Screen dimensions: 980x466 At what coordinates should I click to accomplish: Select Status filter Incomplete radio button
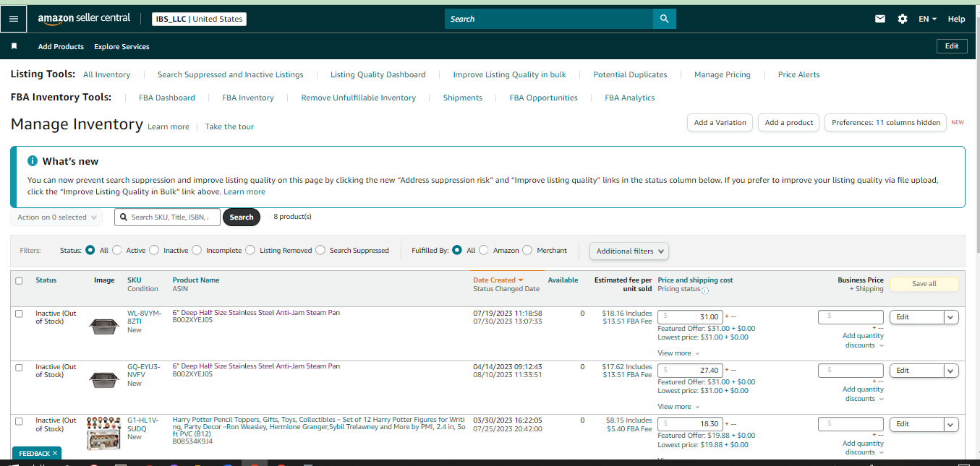197,251
